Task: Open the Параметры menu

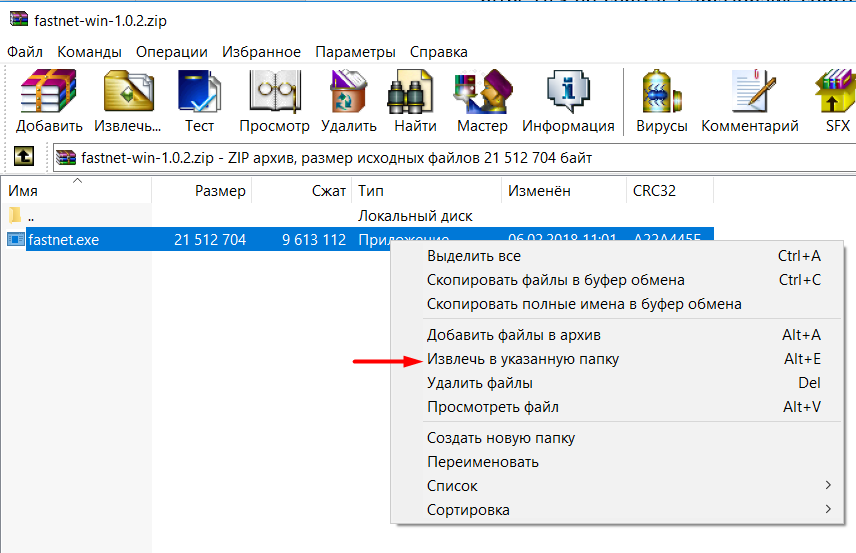Action: (355, 52)
